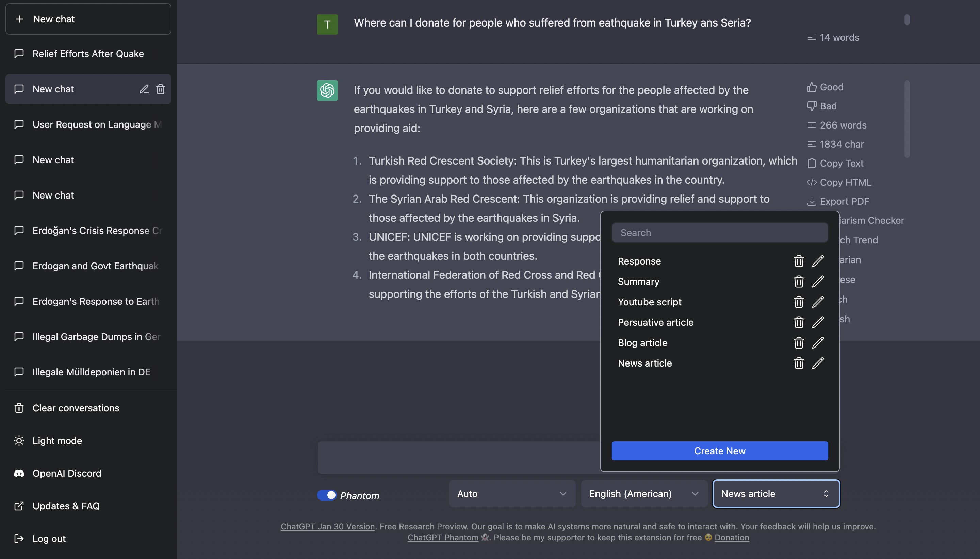Select Youtube script from the template list
The height and width of the screenshot is (559, 980).
[650, 302]
